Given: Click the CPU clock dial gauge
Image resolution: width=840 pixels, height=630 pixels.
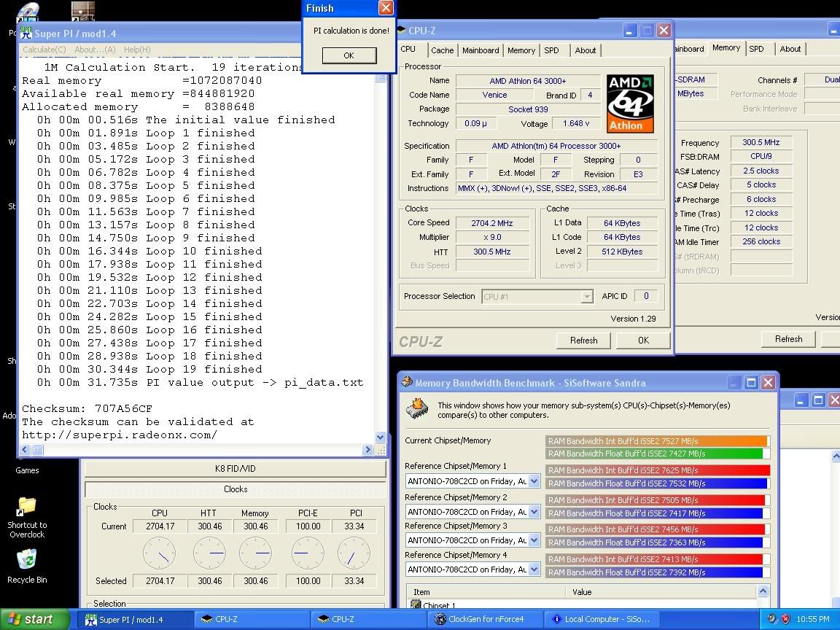Looking at the screenshot, I should point(159,553).
